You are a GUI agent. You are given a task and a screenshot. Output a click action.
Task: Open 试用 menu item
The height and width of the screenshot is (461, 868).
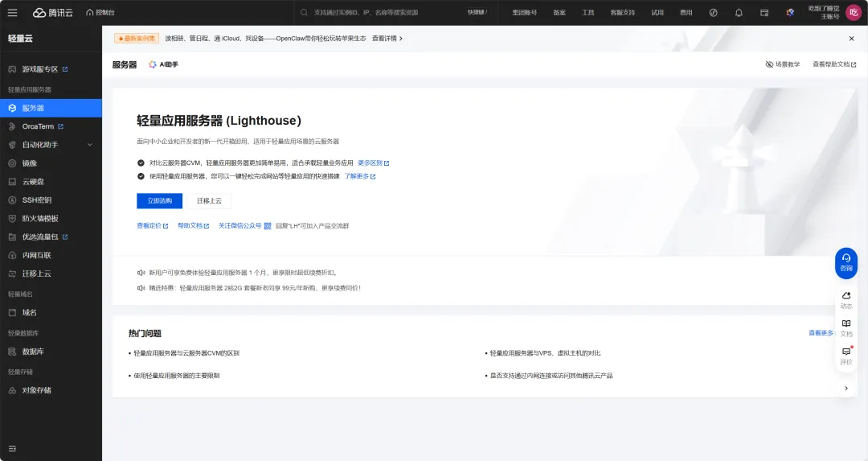pos(657,12)
